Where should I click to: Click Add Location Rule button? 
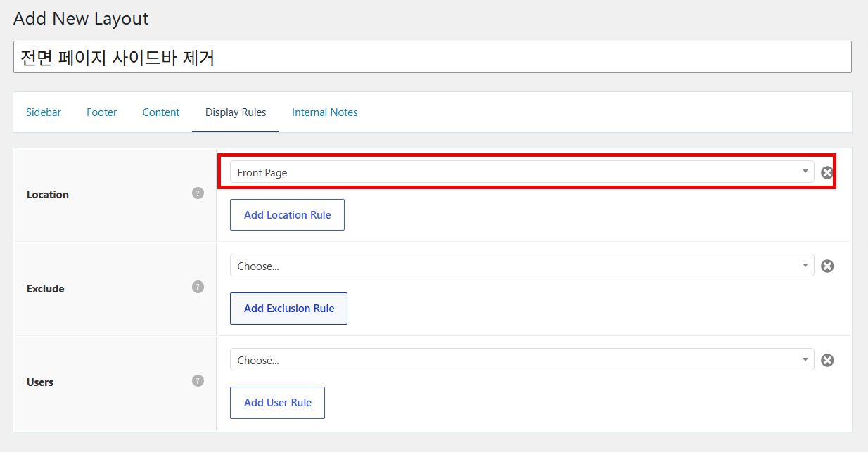click(x=287, y=215)
